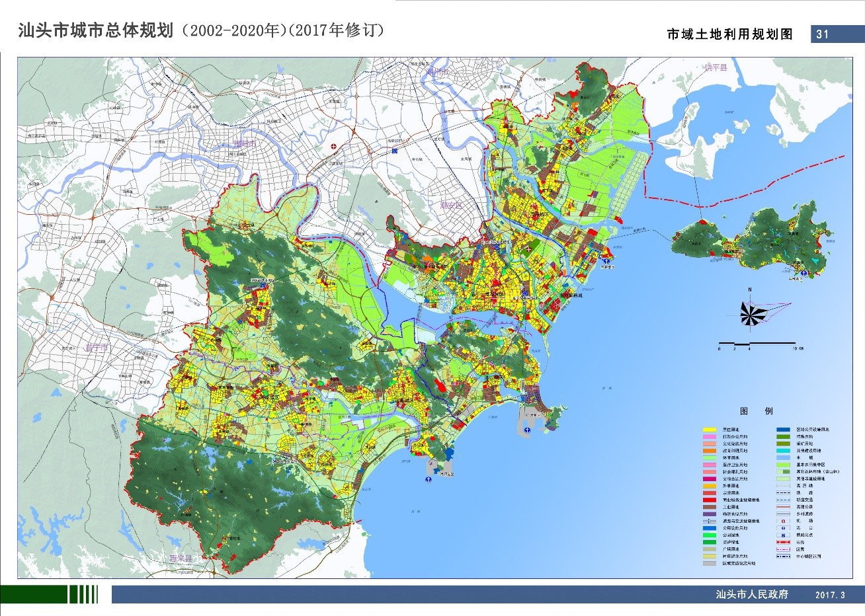Click the airport symbol in the legend

coord(784,521)
